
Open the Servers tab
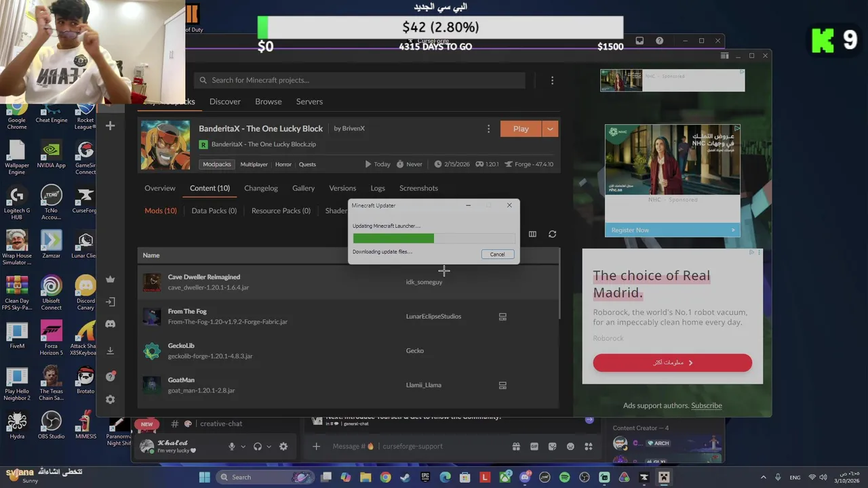coord(309,101)
